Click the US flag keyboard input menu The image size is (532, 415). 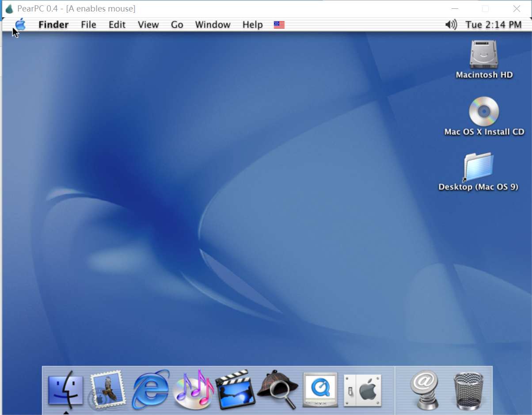coord(279,25)
